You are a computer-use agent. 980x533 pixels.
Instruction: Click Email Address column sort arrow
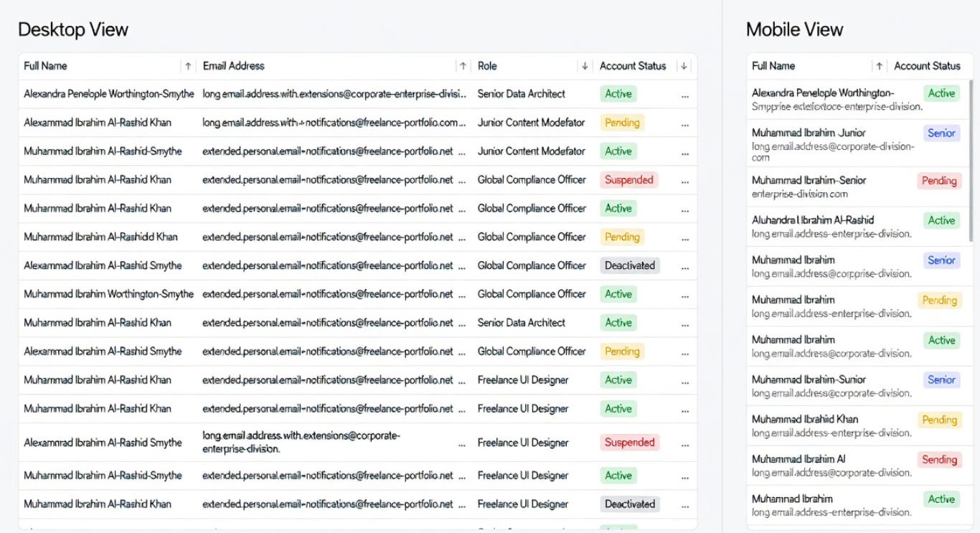[x=463, y=66]
